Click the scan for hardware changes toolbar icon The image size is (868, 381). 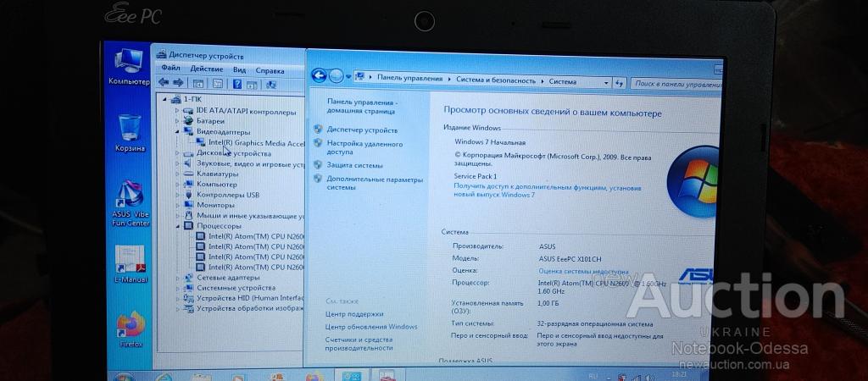point(271,85)
